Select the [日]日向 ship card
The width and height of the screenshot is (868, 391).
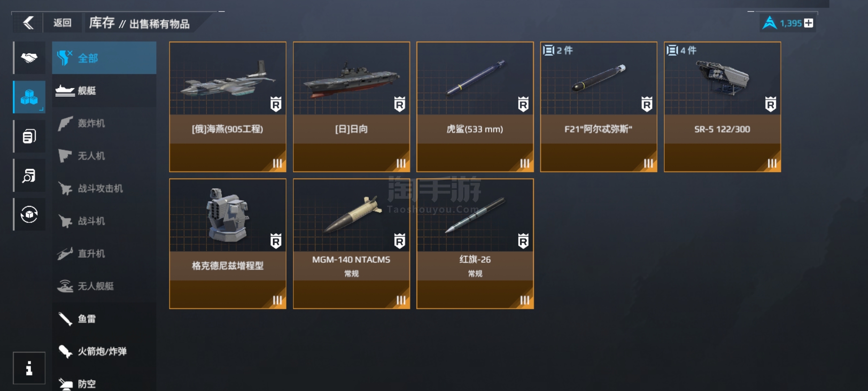[x=352, y=107]
